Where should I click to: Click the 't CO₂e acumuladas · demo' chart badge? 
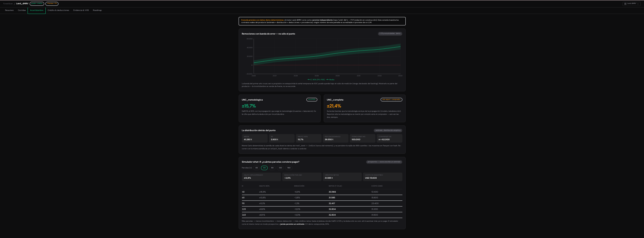tap(390, 34)
